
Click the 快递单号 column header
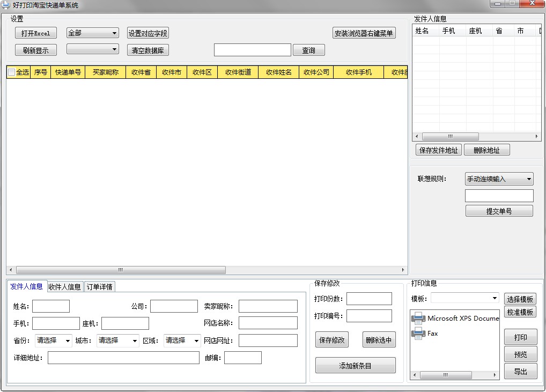[x=68, y=72]
